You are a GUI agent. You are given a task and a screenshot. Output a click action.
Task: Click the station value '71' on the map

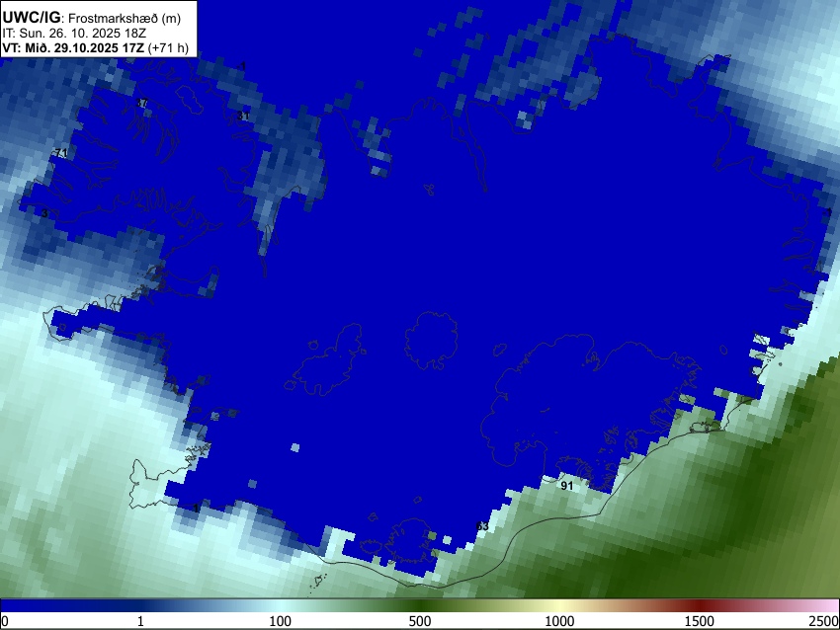(x=61, y=153)
